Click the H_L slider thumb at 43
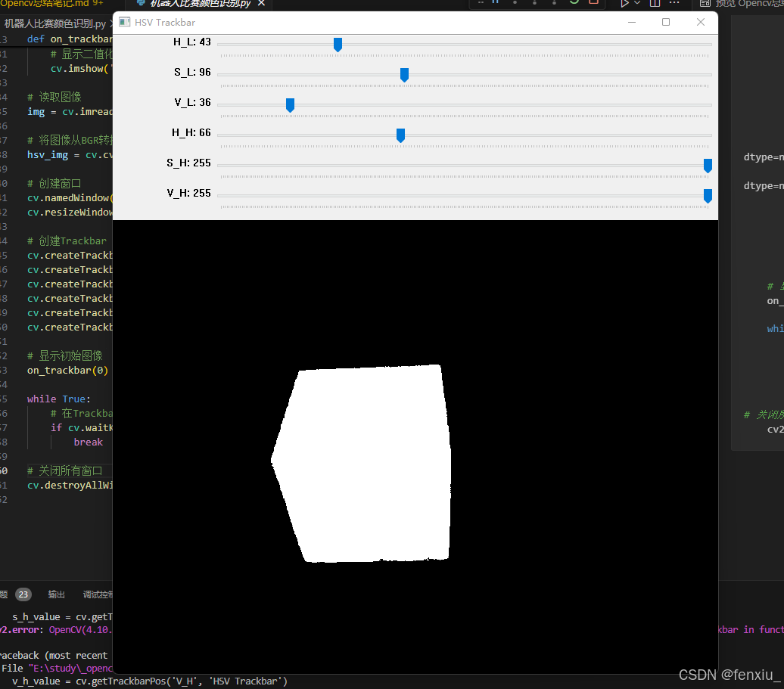784x689 pixels. pyautogui.click(x=338, y=45)
